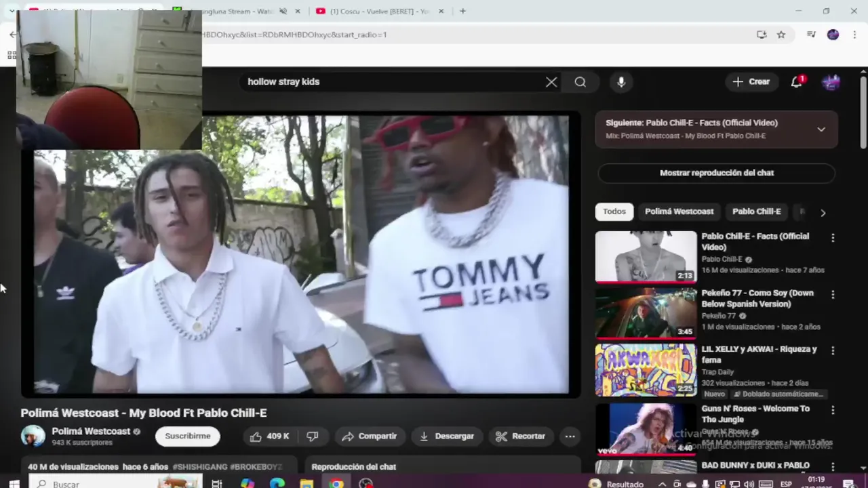Like the video with 409 K likes
Image resolution: width=868 pixels, height=488 pixels.
coord(270,436)
